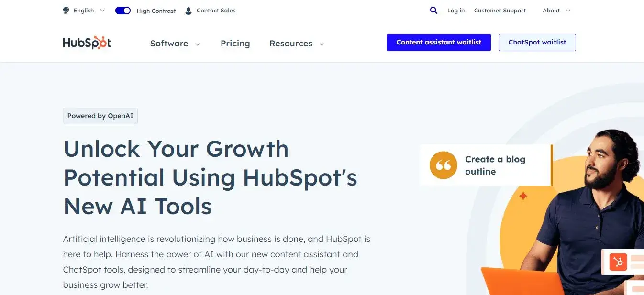Open Customer Support from the top menu

[500, 10]
